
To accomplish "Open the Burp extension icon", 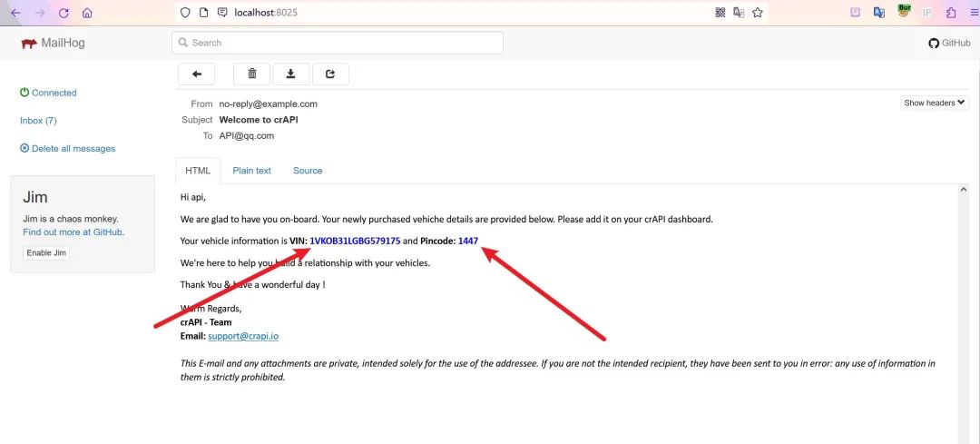I will 903,11.
